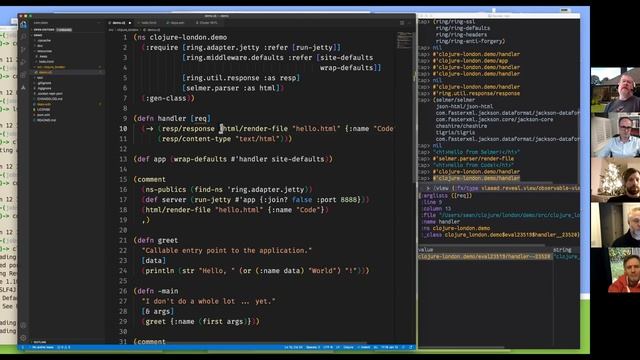Image resolution: width=640 pixels, height=360 pixels.
Task: Click "(defn handler [req]" on line 9
Action: (172, 118)
